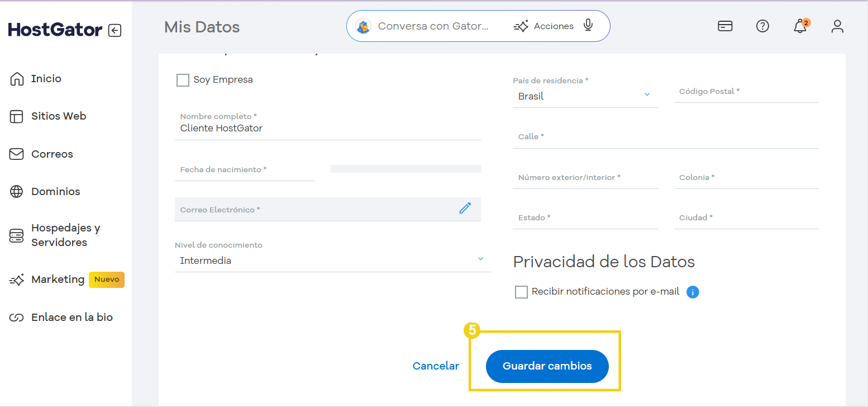
Task: Select Marketing marked as Nuevo
Action: click(59, 280)
